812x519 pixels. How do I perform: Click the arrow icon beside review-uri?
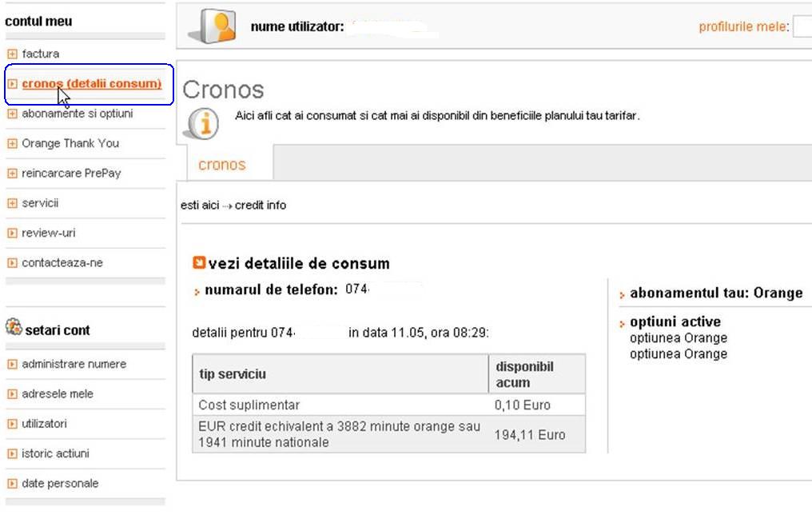[12, 233]
